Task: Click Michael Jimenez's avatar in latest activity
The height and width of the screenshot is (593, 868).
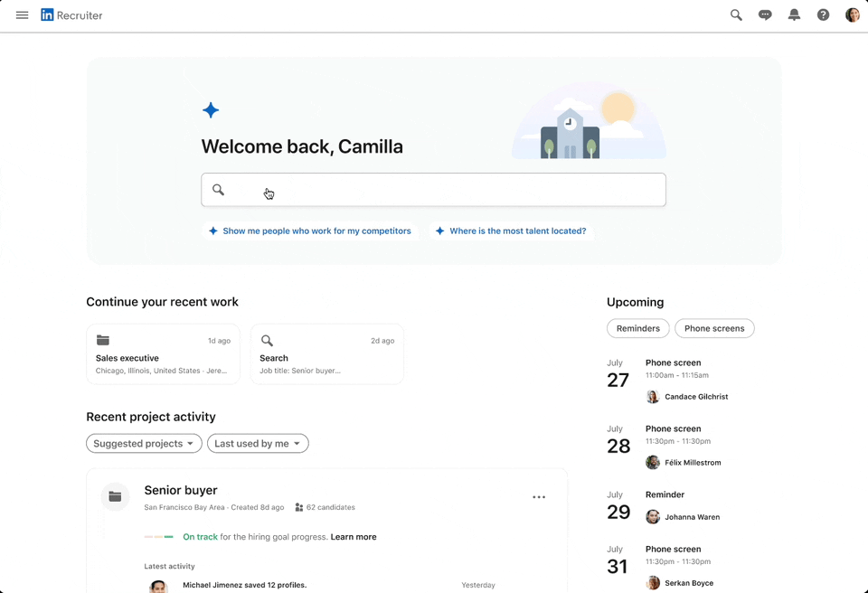Action: 159,587
